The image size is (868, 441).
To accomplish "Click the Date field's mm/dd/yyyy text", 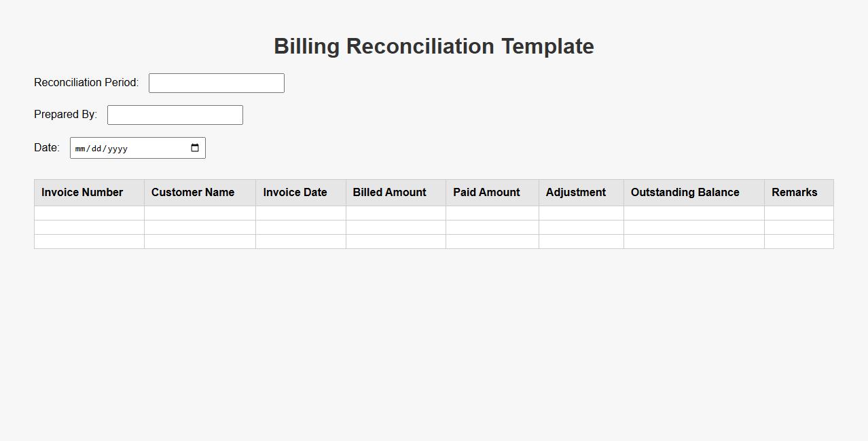I will (102, 149).
